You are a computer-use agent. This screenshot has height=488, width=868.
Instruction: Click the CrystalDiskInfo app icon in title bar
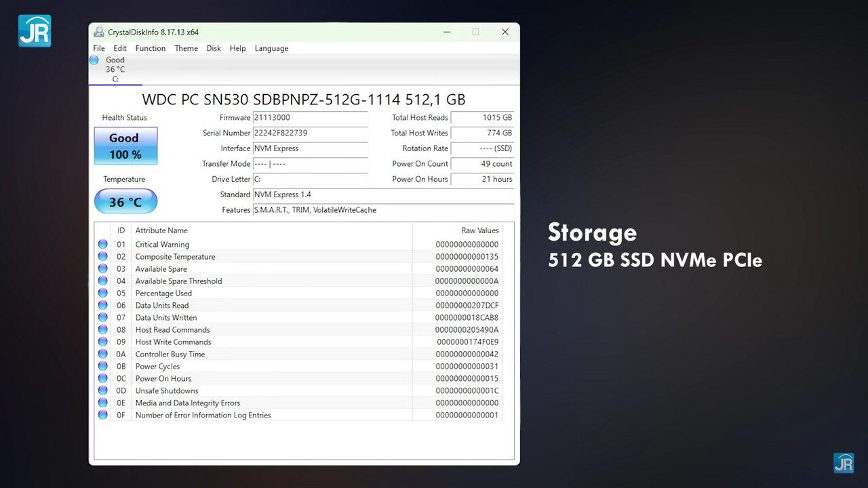point(99,32)
